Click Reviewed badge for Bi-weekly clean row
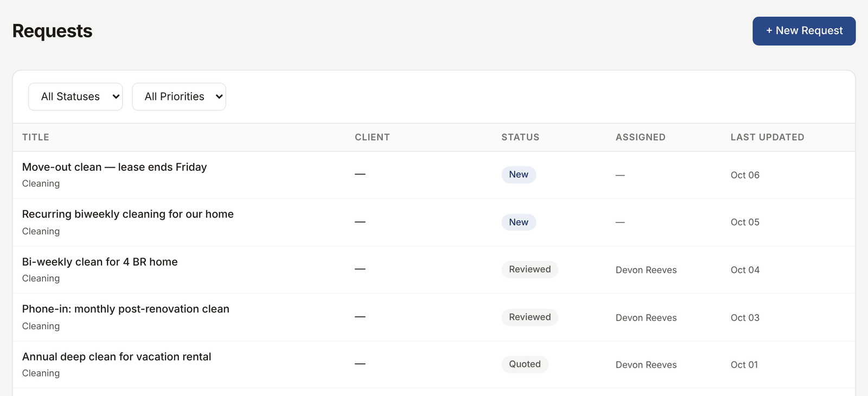The image size is (868, 396). [x=529, y=270]
